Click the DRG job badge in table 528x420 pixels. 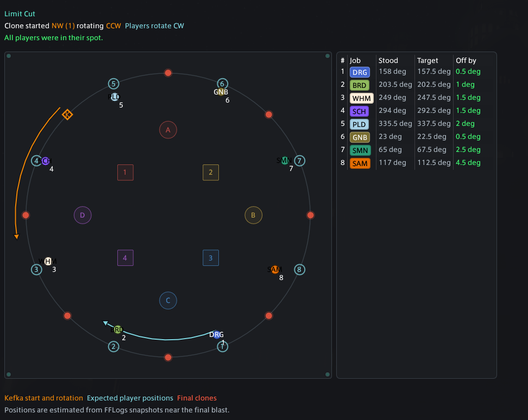click(x=360, y=72)
